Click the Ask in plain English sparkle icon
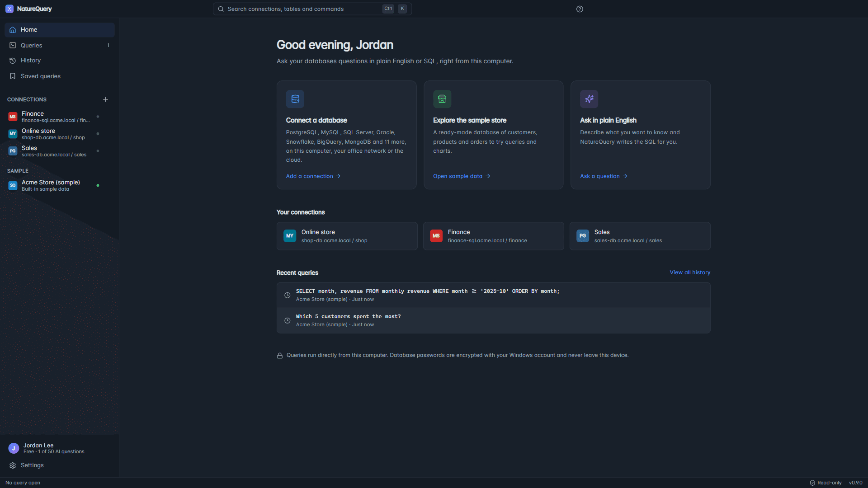 589,99
